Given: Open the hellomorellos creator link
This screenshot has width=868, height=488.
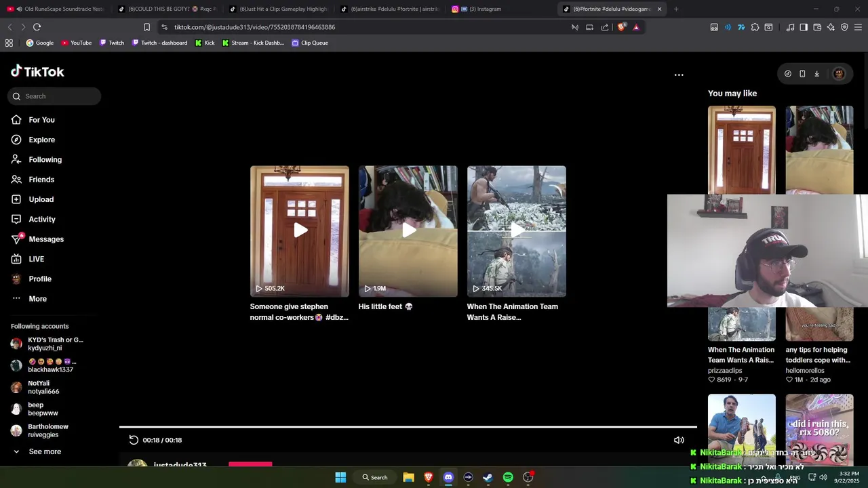Looking at the screenshot, I should pos(805,371).
